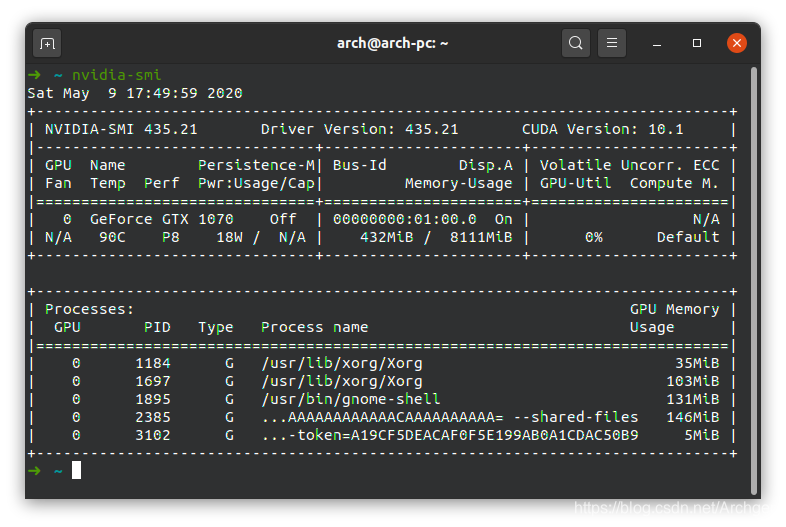The image size is (786, 527).
Task: Click NVIDIA-SMI 435.21 text
Action: [x=121, y=129]
